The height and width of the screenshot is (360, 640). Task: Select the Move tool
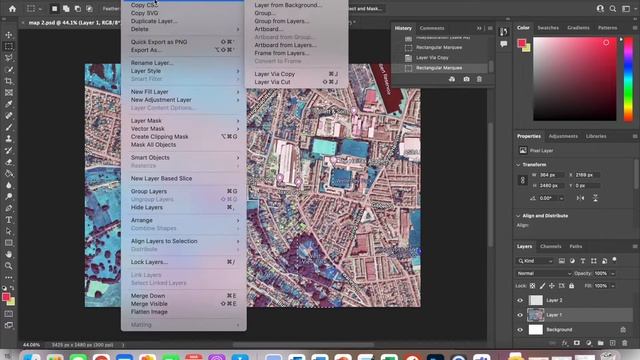(9, 35)
